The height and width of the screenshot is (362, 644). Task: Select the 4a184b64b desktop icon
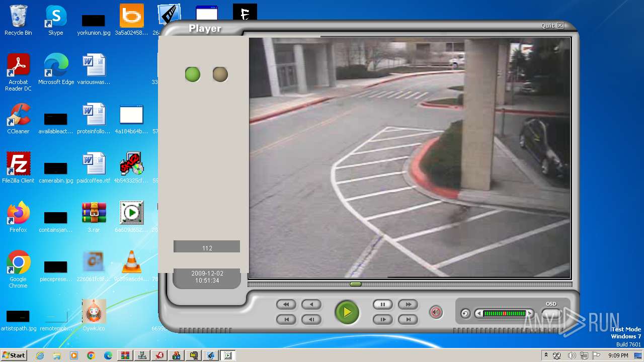132,119
